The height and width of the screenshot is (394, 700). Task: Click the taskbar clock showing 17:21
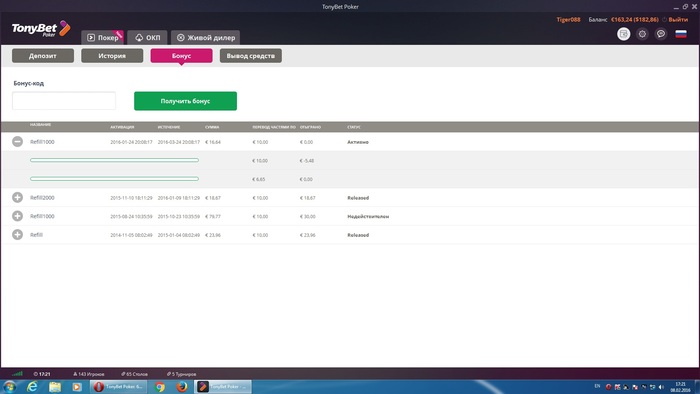(680, 387)
